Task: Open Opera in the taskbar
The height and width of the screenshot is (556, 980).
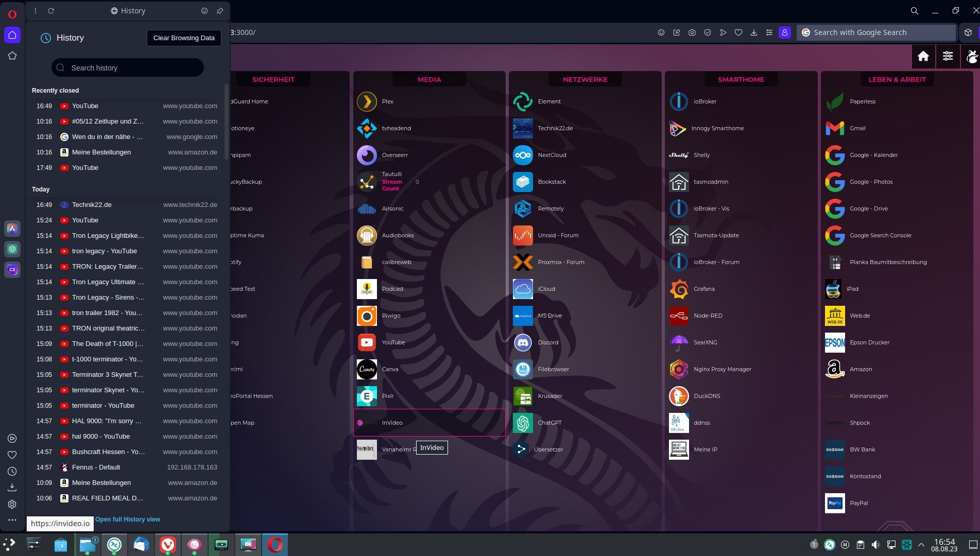Action: (274, 545)
